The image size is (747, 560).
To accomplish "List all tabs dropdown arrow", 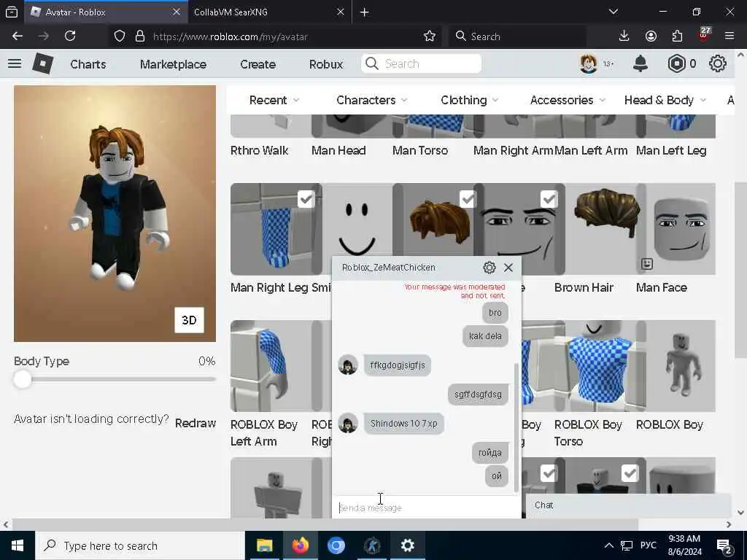I will click(613, 12).
